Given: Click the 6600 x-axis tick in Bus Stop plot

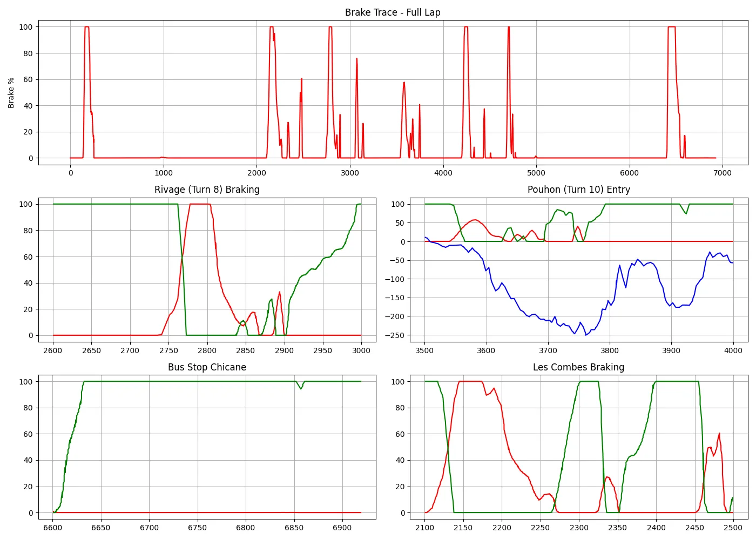Looking at the screenshot, I should tap(53, 528).
